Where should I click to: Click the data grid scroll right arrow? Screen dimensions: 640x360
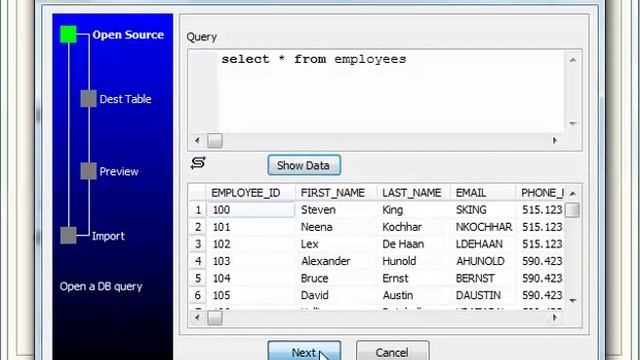click(554, 318)
